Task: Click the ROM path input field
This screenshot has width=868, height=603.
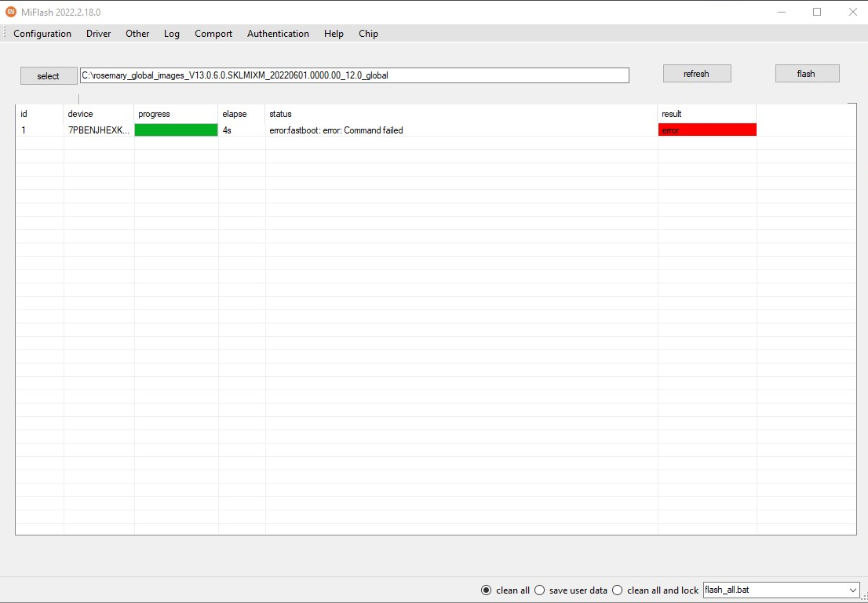Action: pos(354,75)
